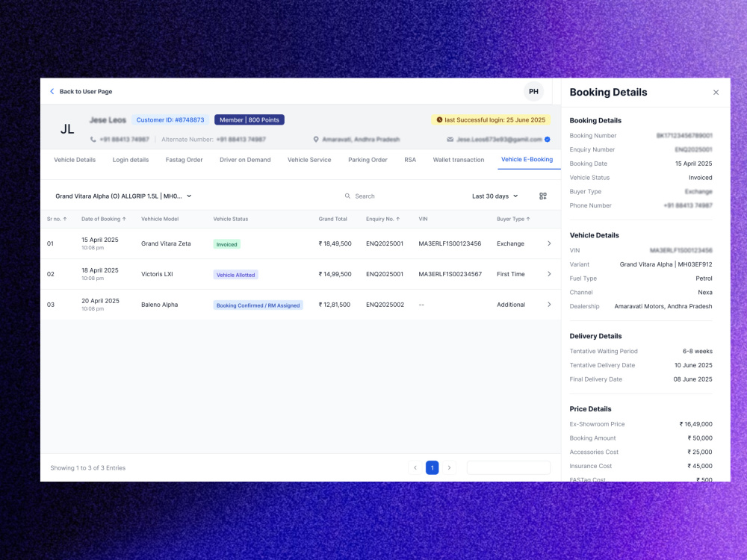Screen dimensions: 747x560
Task: Open the Wallet transaction tab
Action: point(459,160)
